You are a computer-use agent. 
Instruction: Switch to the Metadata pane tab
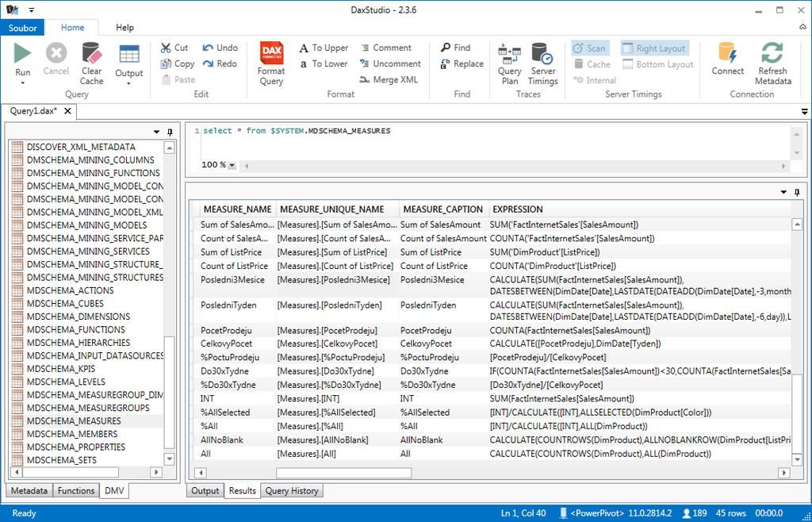pyautogui.click(x=29, y=490)
